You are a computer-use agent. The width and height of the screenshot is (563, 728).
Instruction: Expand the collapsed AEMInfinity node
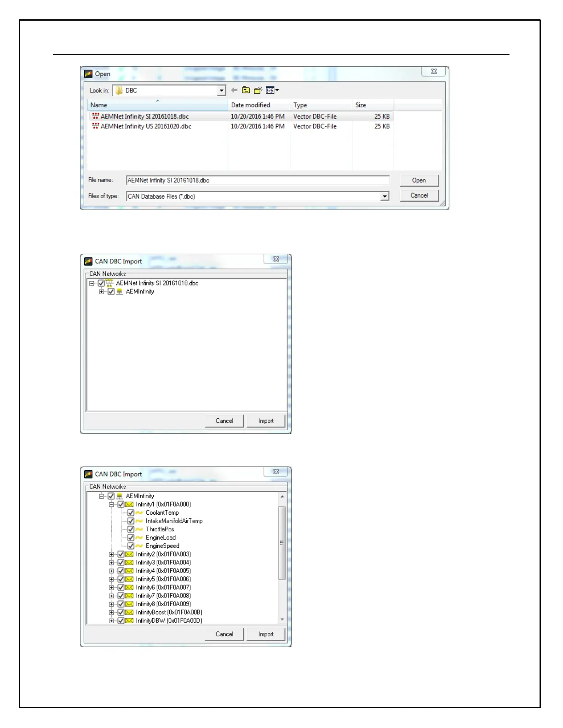[101, 291]
